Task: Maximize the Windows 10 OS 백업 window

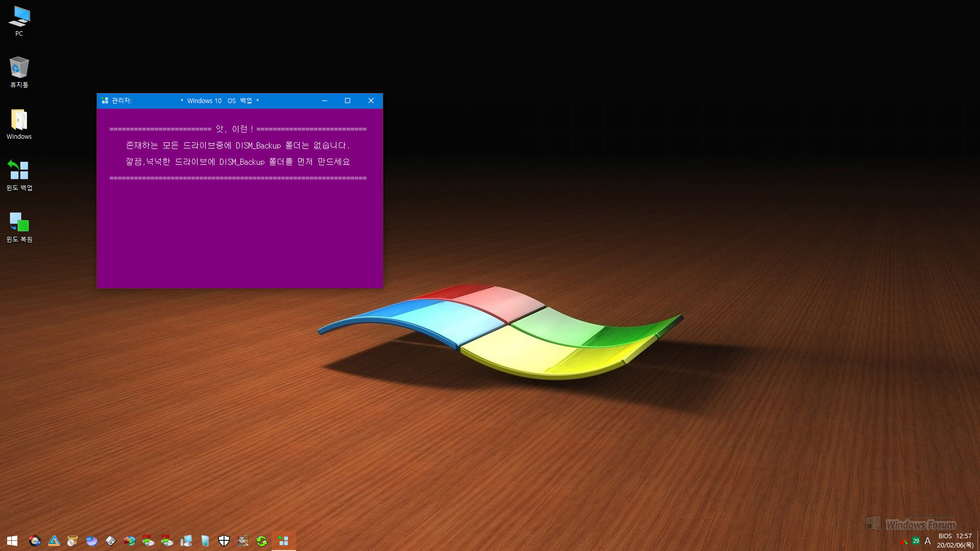Action: (x=348, y=101)
